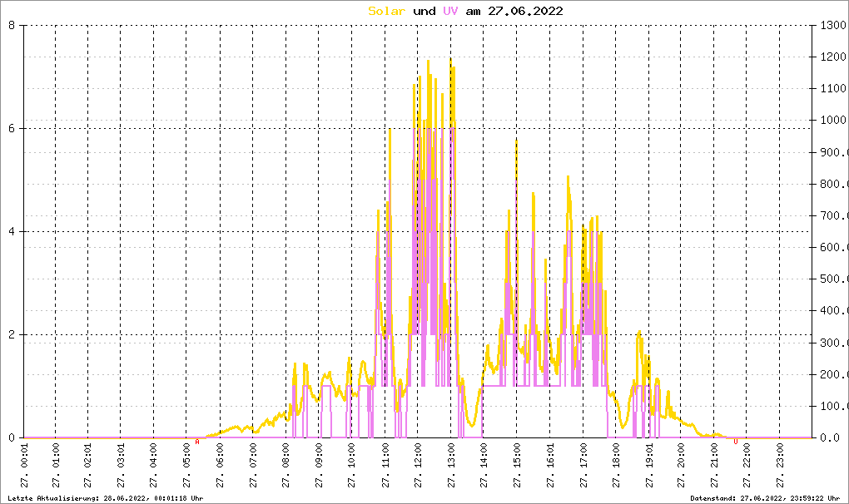
Task: Click the x-axis label '27. 03:01'
Action: coord(121,466)
